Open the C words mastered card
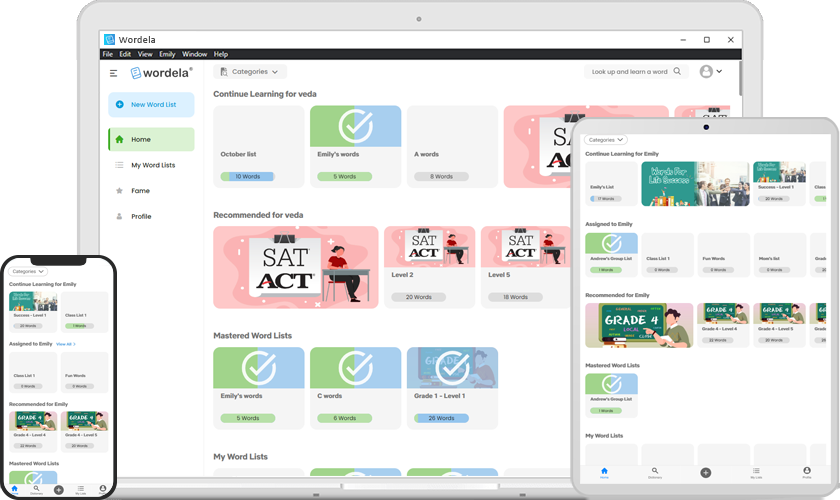 [356, 388]
